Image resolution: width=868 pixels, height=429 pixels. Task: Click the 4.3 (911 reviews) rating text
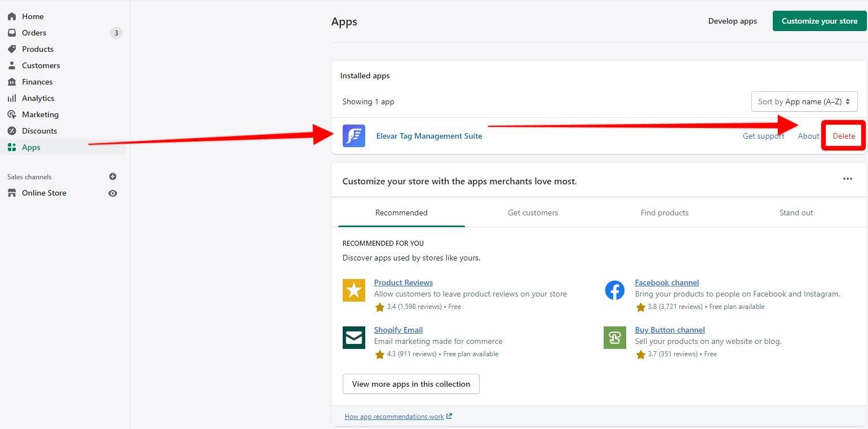[411, 354]
